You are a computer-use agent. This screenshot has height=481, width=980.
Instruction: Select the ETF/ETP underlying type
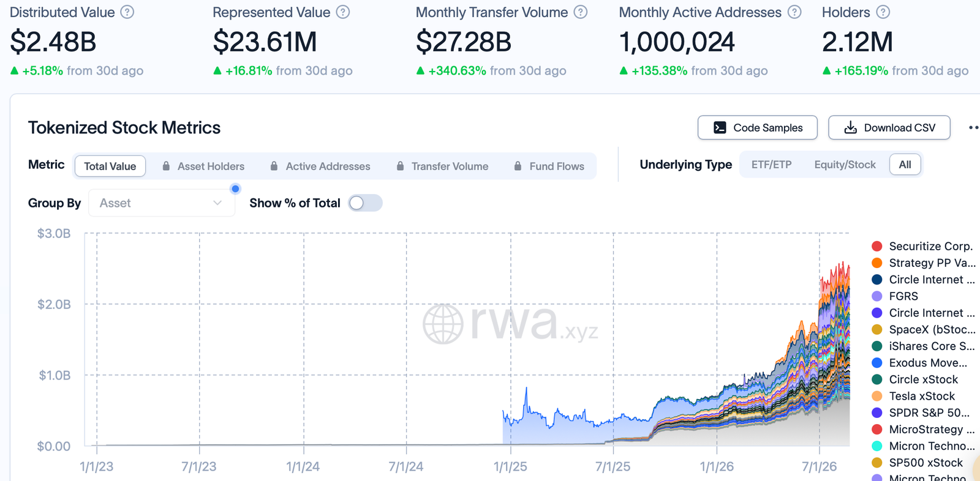pyautogui.click(x=771, y=165)
